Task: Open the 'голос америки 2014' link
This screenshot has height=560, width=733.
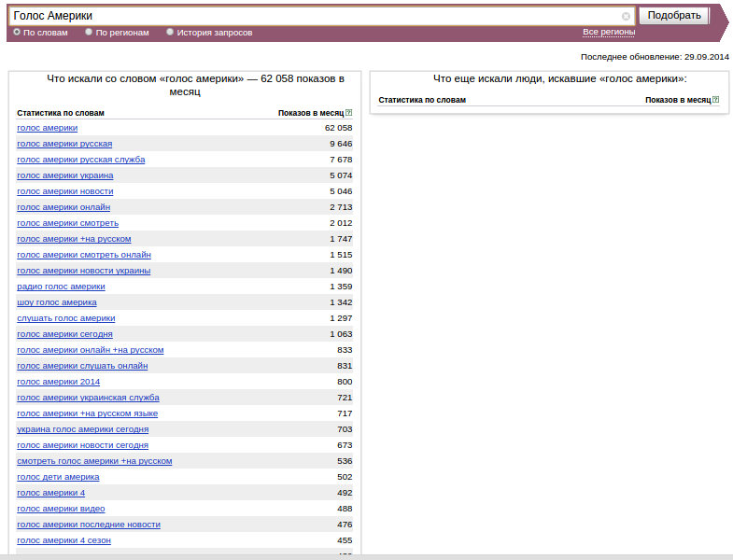Action: (58, 382)
